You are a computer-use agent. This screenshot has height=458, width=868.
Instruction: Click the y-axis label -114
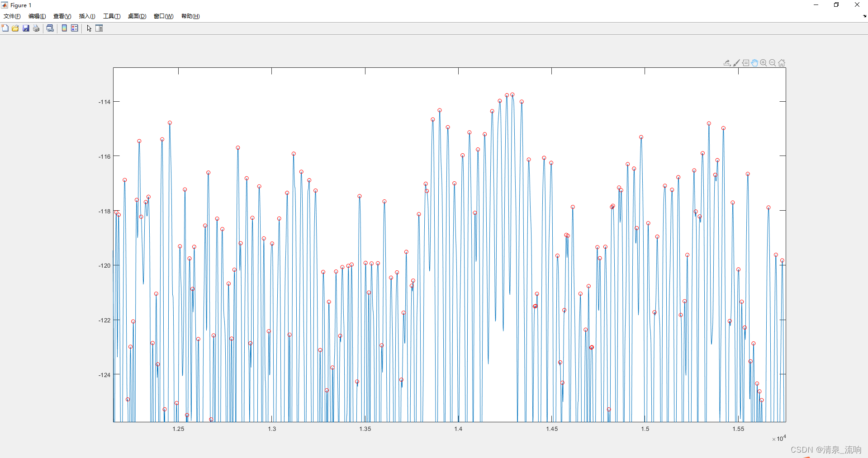104,102
